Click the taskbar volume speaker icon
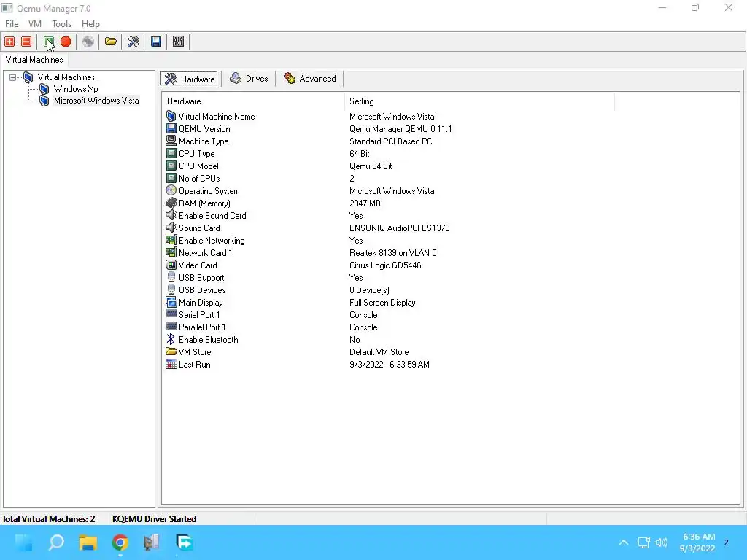 [662, 542]
